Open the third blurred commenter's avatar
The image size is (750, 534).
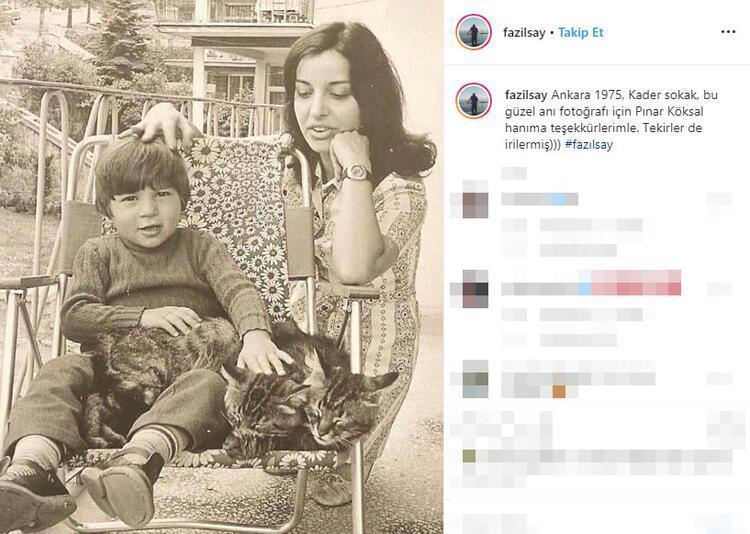click(475, 379)
